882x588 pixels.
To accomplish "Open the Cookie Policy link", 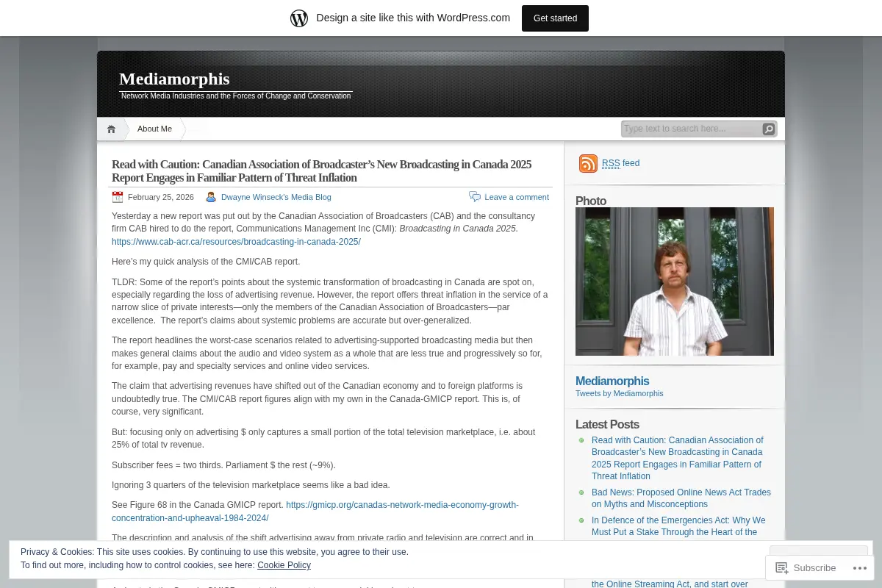I will click(x=284, y=565).
